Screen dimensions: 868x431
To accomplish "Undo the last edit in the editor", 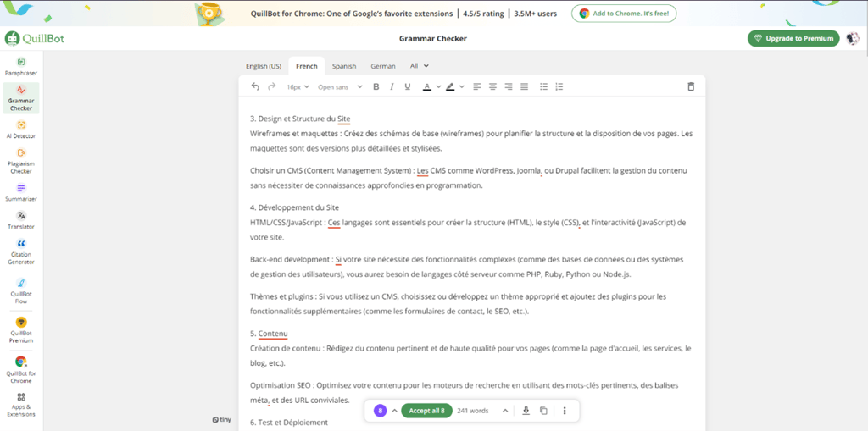I will pyautogui.click(x=255, y=86).
